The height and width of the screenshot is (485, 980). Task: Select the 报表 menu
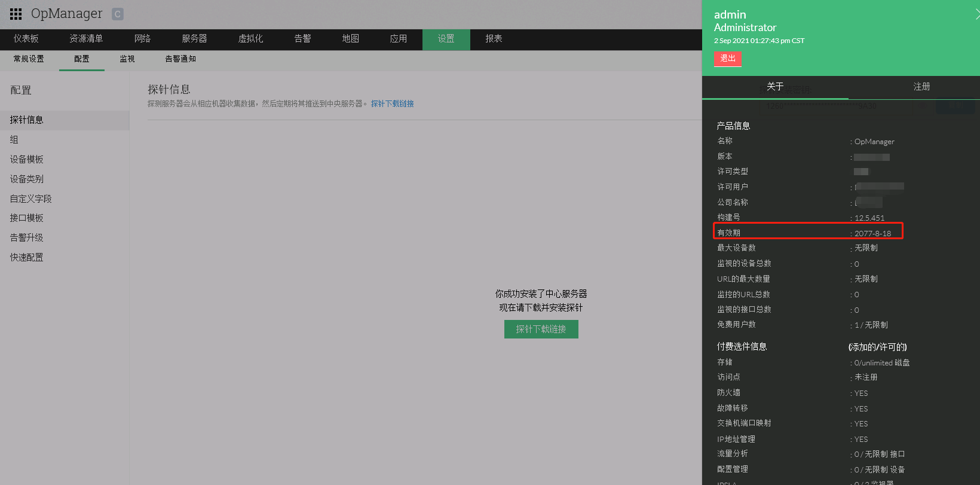494,39
